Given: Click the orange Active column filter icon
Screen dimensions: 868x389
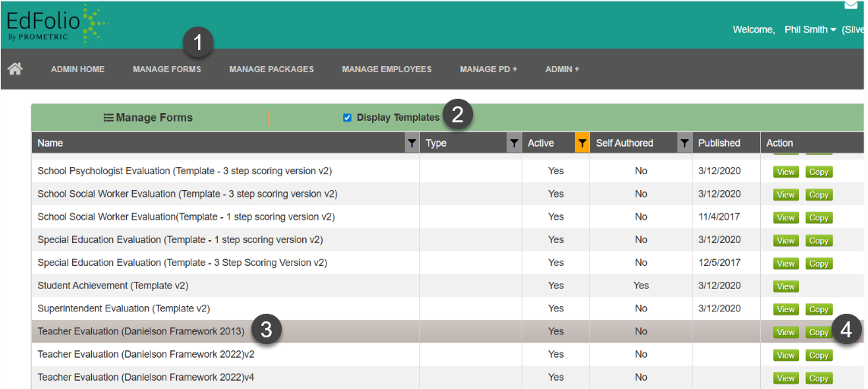Looking at the screenshot, I should coord(582,143).
